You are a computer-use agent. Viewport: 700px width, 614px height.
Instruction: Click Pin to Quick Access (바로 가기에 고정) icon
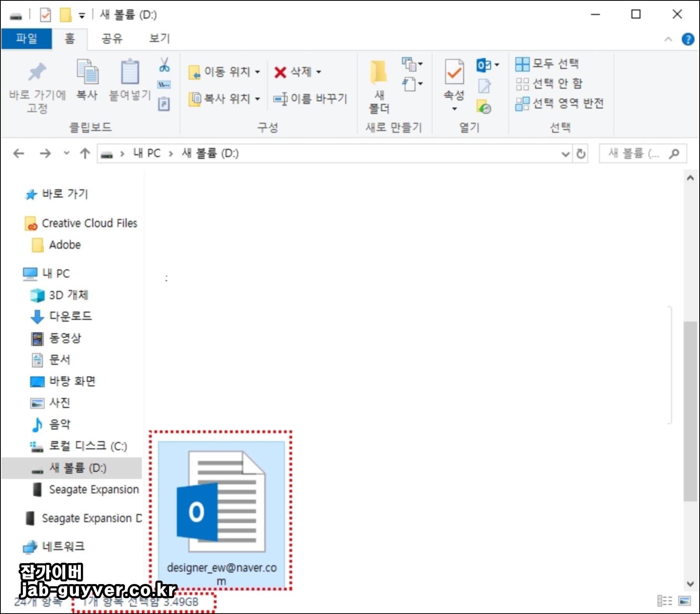37,72
